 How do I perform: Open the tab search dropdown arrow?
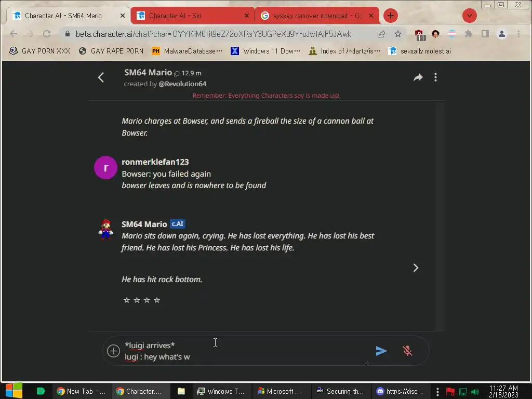point(470,16)
